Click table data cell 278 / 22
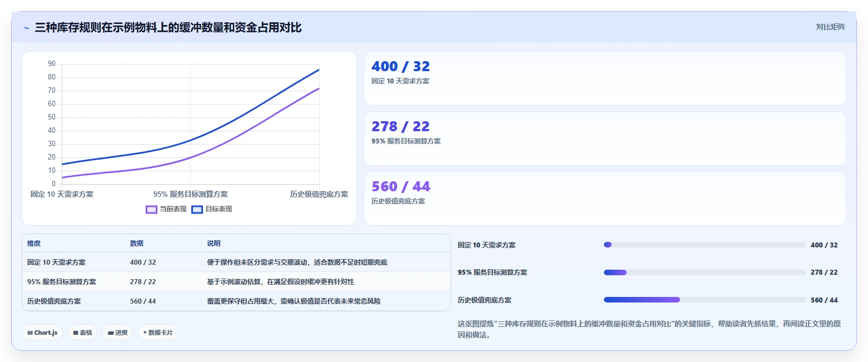The image size is (868, 362). pos(143,282)
